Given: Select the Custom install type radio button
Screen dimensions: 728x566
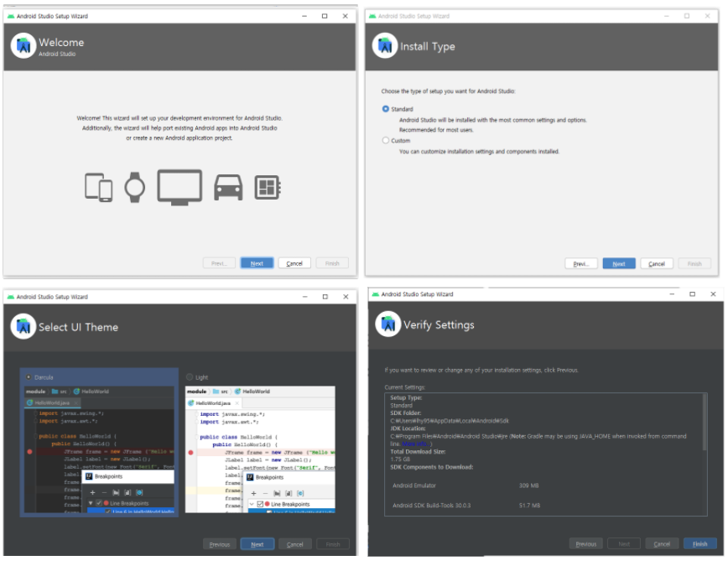Looking at the screenshot, I should click(385, 140).
